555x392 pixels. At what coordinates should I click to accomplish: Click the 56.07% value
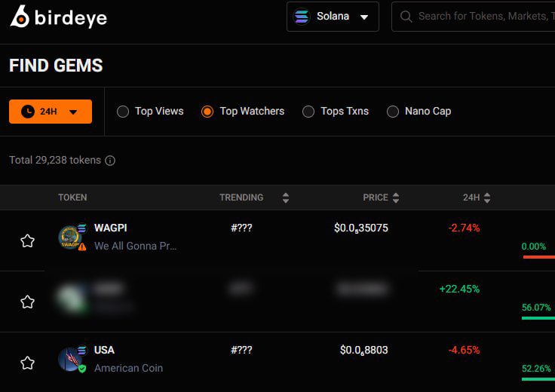click(536, 307)
